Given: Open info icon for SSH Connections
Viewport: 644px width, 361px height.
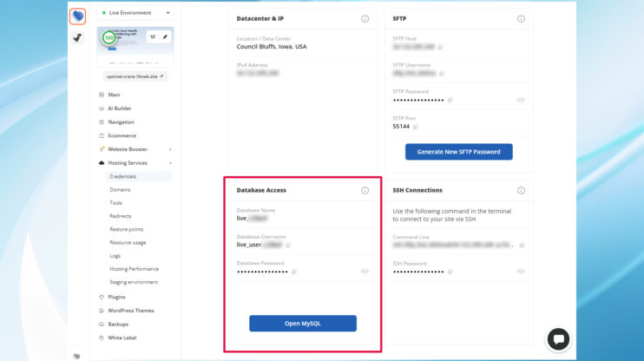Looking at the screenshot, I should tap(521, 190).
